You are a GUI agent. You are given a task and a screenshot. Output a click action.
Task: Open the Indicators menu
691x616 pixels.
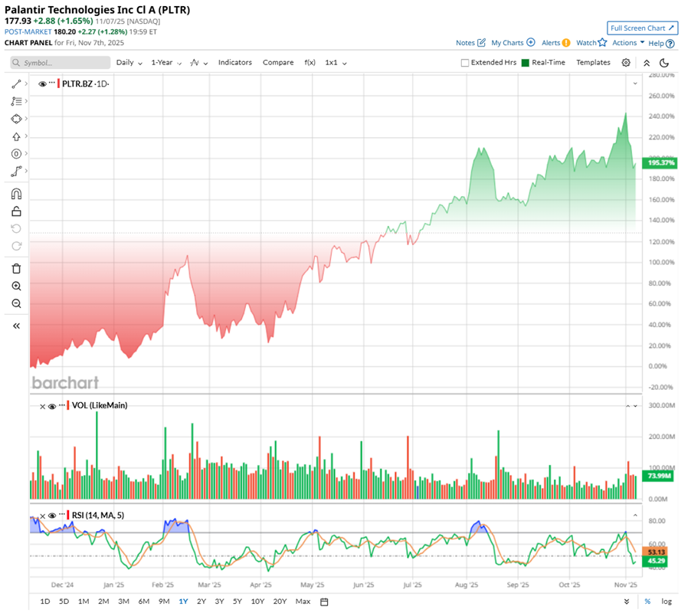(235, 63)
